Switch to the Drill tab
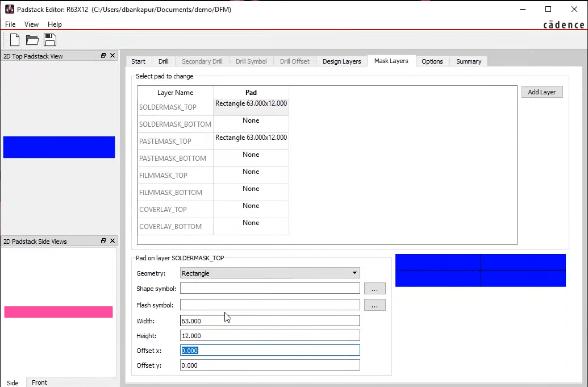The height and width of the screenshot is (387, 588). tap(164, 61)
